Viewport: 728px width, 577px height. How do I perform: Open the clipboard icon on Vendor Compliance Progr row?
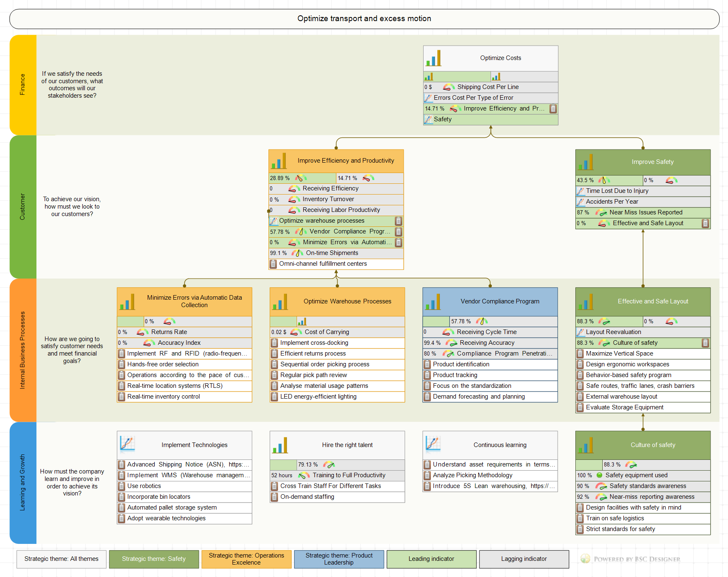pyautogui.click(x=398, y=232)
